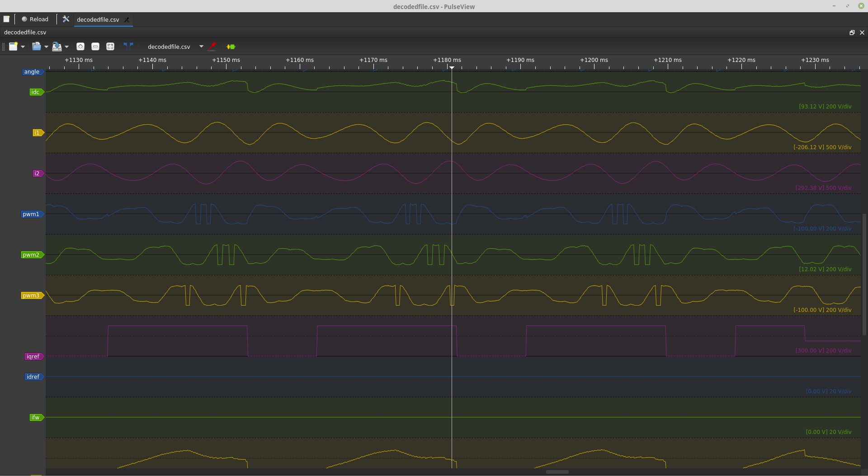This screenshot has width=868, height=476.
Task: Zoom out of the waveform view
Action: click(x=95, y=47)
